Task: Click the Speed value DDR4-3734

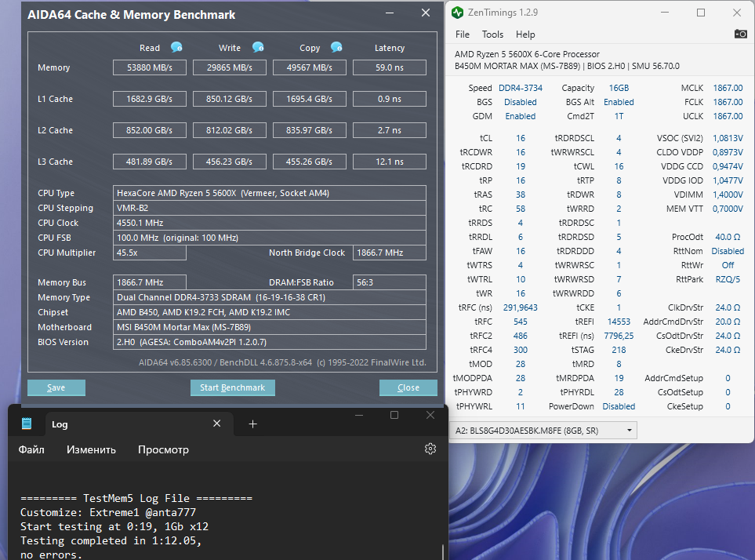Action: point(521,88)
